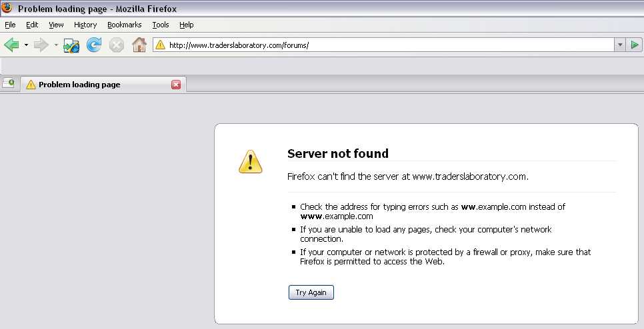
Task: Open the Forward button history dropdown
Action: [56, 45]
